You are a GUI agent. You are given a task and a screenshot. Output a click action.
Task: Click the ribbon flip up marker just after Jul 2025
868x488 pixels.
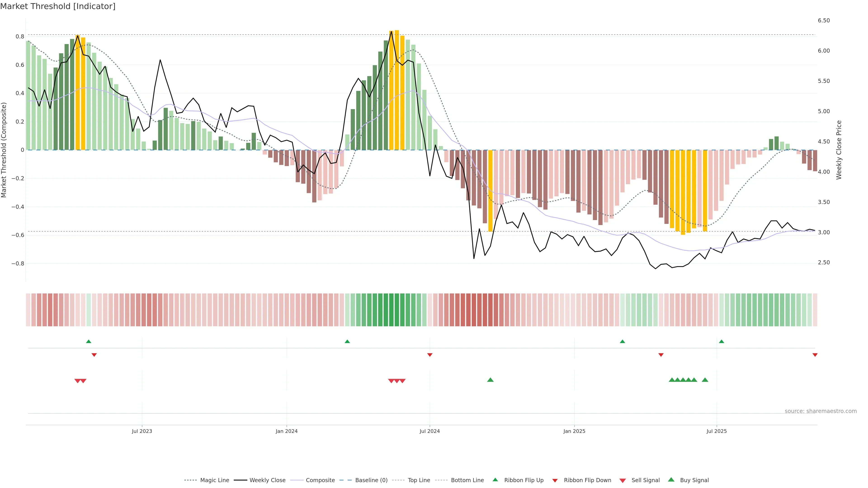coord(722,342)
